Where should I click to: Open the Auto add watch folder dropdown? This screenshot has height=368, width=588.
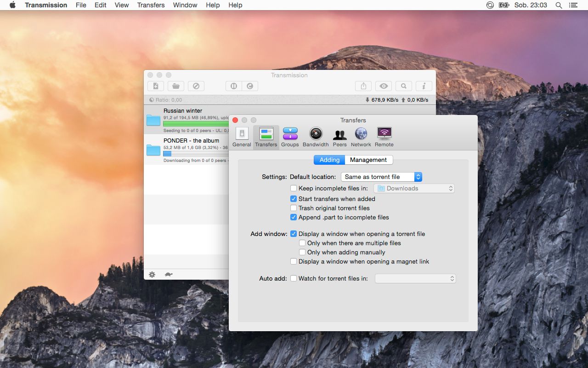tap(415, 278)
